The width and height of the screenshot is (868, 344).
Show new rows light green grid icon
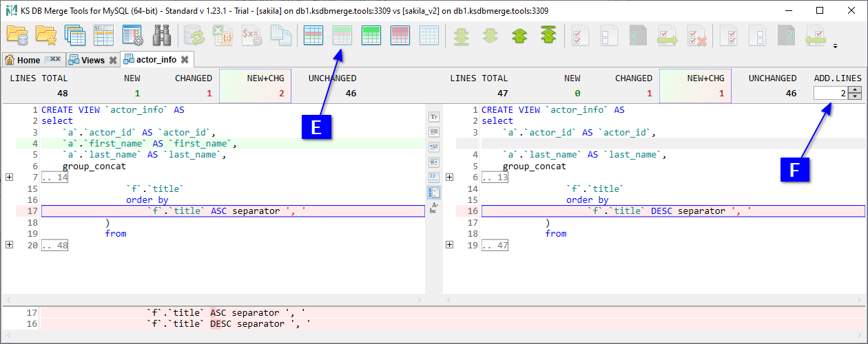pyautogui.click(x=342, y=35)
